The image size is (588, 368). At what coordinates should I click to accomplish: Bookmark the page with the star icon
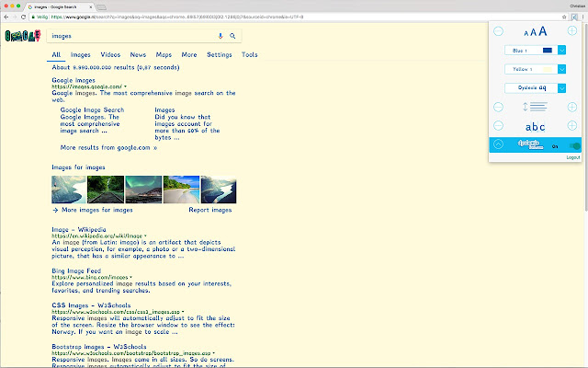tap(564, 17)
